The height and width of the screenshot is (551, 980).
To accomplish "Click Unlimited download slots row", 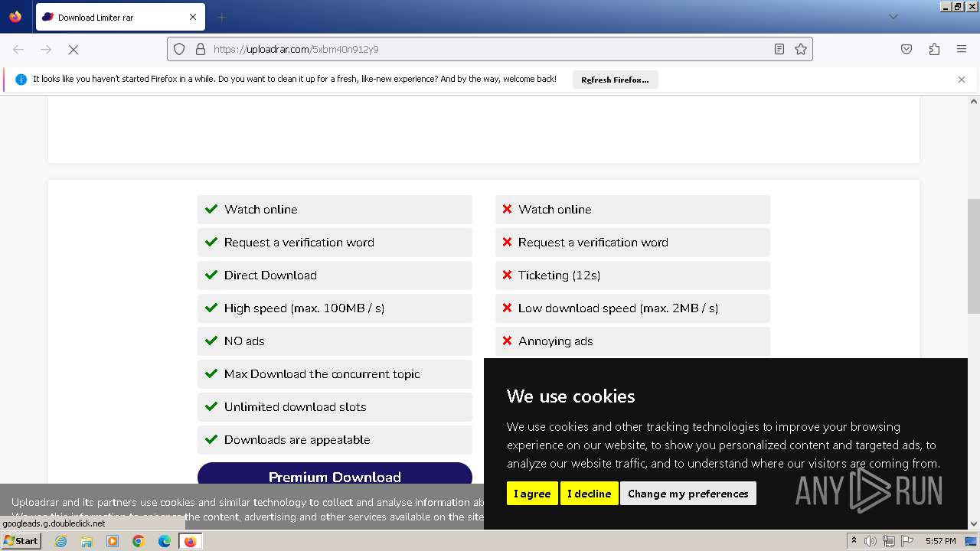I will pos(335,407).
